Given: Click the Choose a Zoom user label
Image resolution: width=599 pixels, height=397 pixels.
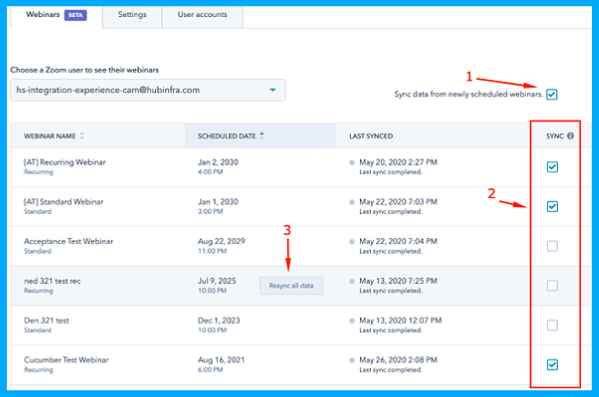Looking at the screenshot, I should coord(84,70).
